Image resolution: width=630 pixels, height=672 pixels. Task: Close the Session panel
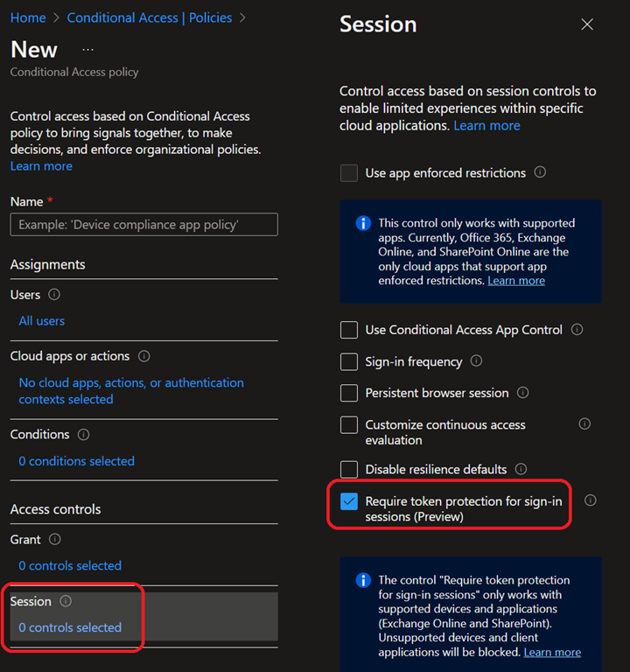pyautogui.click(x=587, y=24)
